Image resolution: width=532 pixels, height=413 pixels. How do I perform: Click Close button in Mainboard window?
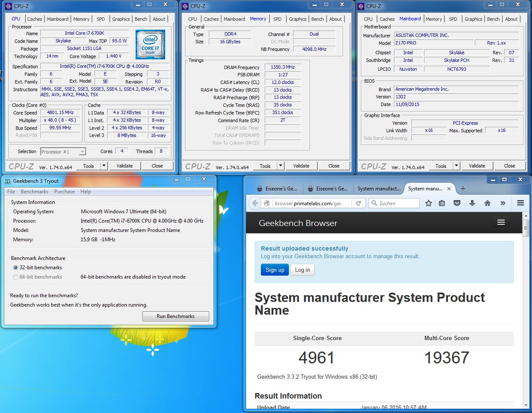click(510, 166)
